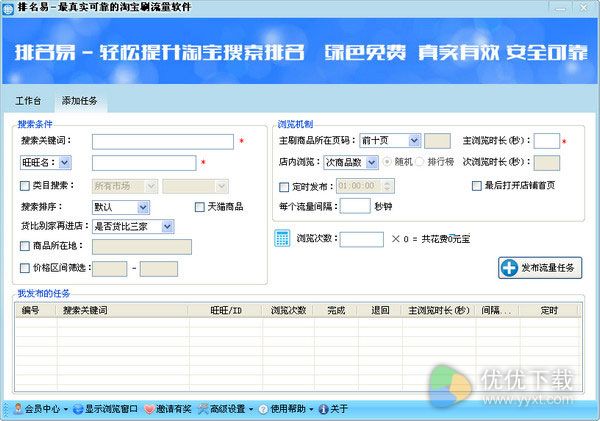Open the 会员中心 menu
Image resolution: width=600 pixels, height=421 pixels.
41,409
